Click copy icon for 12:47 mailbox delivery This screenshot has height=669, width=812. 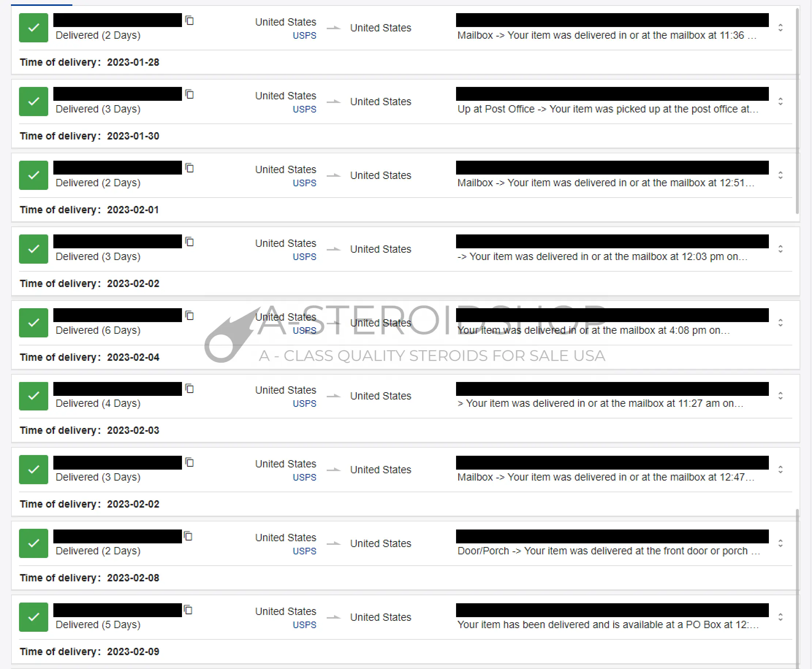click(189, 462)
